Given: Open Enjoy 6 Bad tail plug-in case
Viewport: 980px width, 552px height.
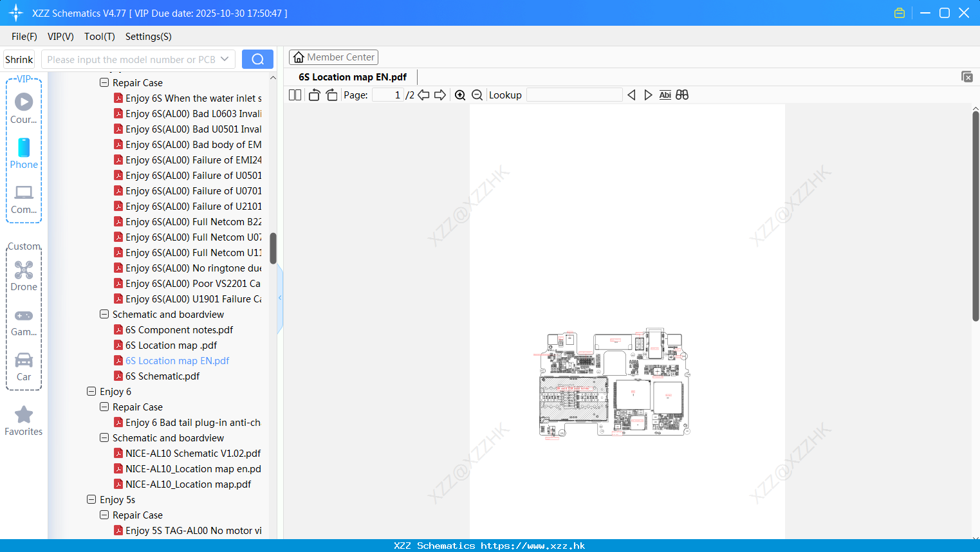Looking at the screenshot, I should [x=187, y=423].
